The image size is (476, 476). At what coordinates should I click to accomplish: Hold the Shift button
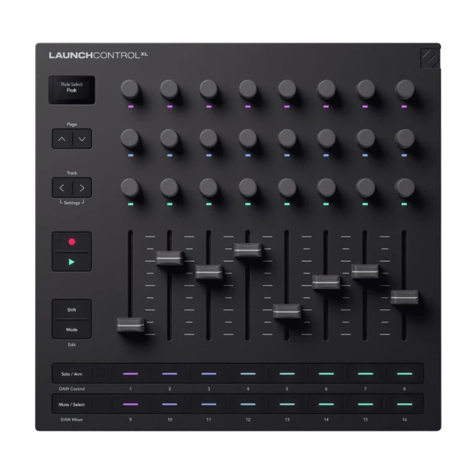72,309
